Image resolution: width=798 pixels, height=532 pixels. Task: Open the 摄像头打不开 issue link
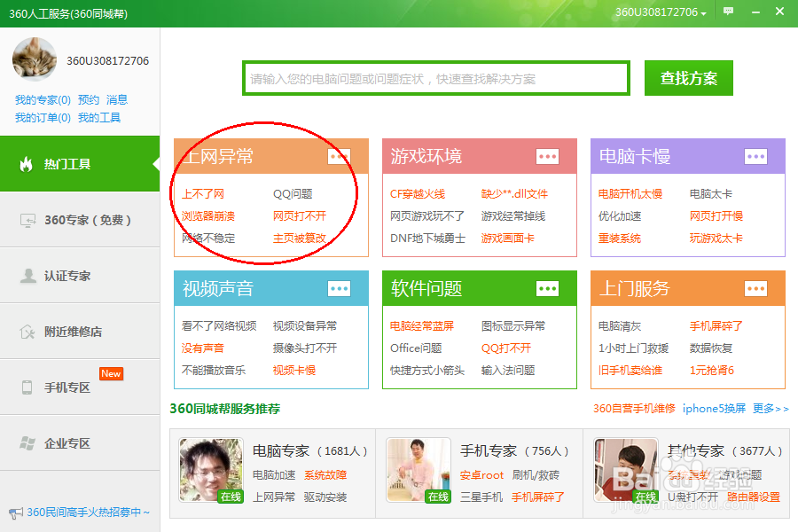coord(305,348)
